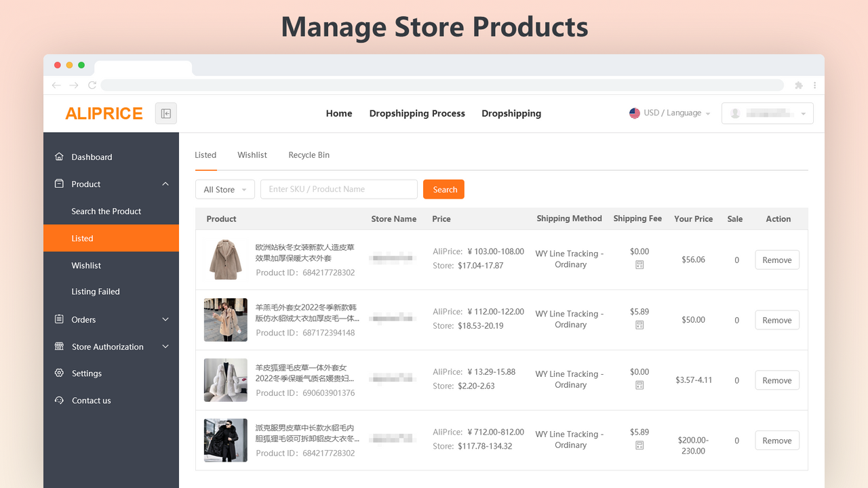Viewport: 868px width, 488px height.
Task: Click the Store Authorization icon
Action: pyautogui.click(x=60, y=346)
